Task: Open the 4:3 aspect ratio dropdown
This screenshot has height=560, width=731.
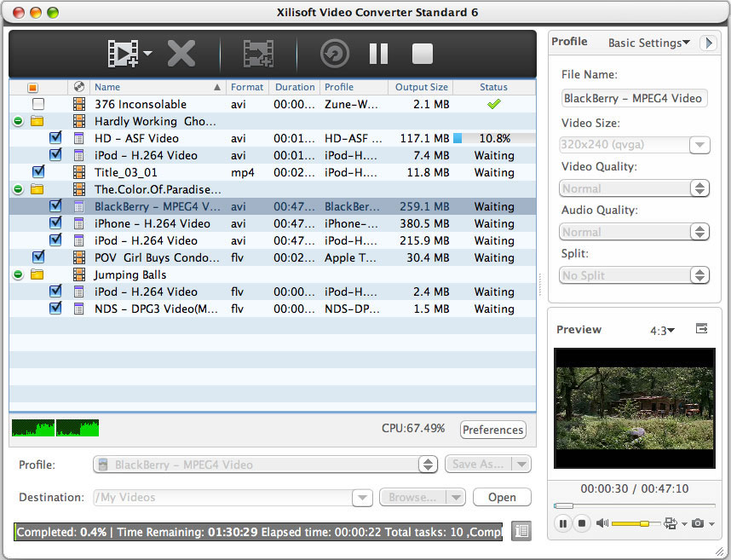Action: click(662, 331)
